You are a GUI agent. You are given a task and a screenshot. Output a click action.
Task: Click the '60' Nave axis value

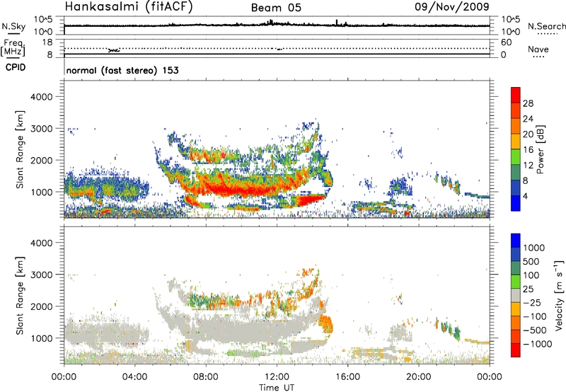pyautogui.click(x=506, y=42)
